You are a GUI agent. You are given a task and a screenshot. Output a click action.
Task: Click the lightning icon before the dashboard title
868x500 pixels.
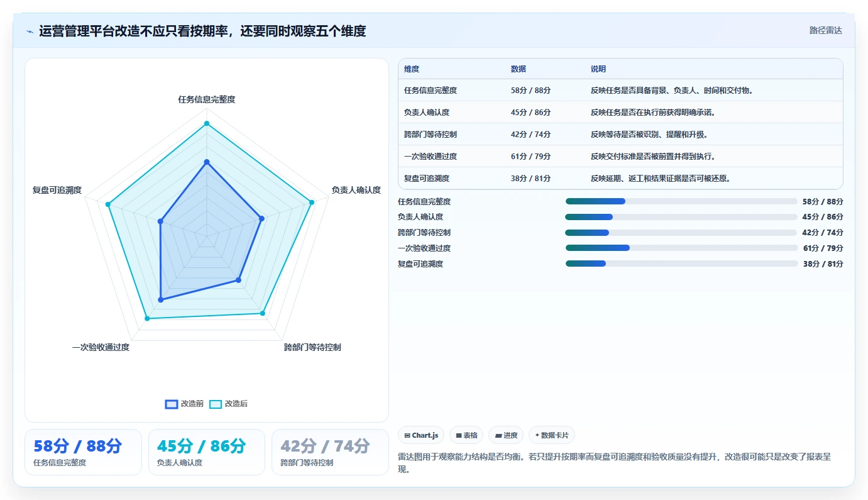point(30,31)
